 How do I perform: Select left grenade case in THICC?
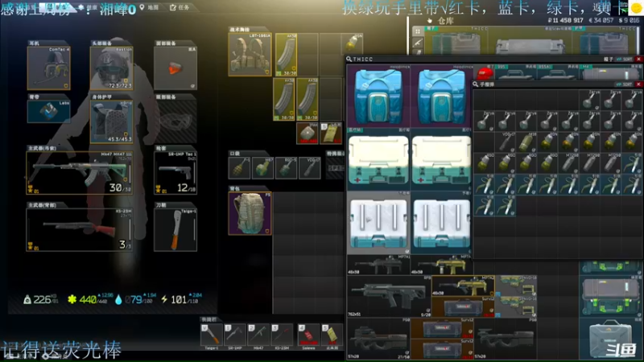coord(378,223)
